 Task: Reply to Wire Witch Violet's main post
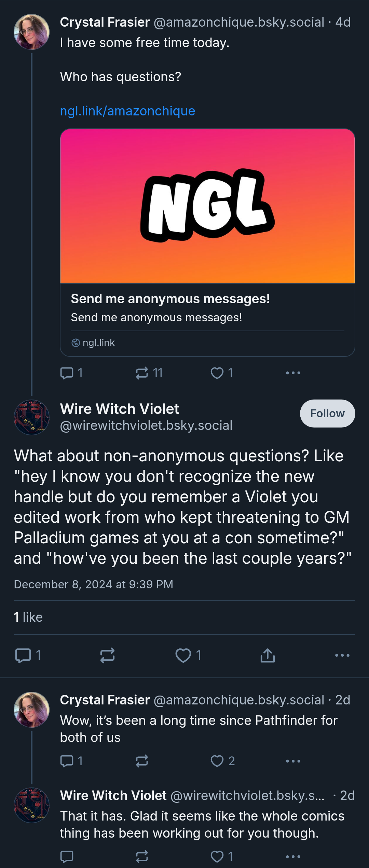coord(28,655)
